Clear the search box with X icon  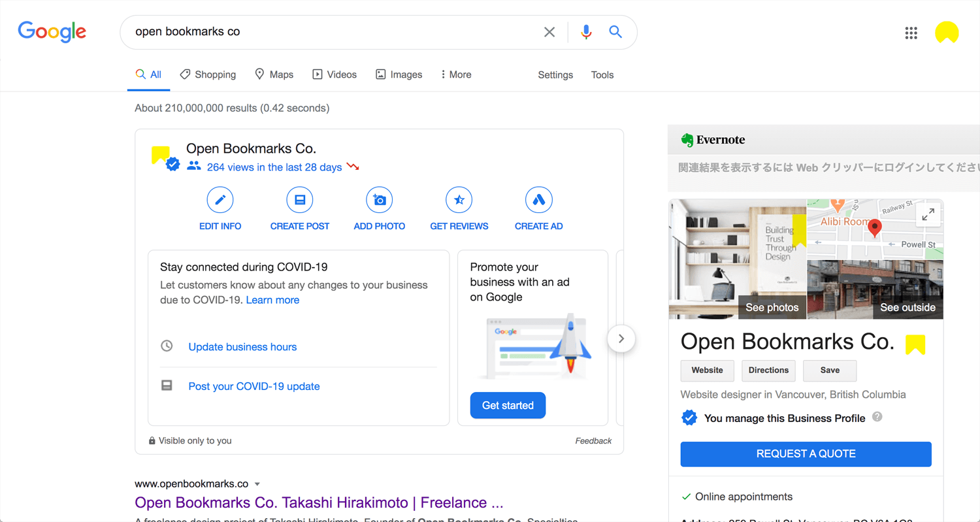(x=549, y=32)
